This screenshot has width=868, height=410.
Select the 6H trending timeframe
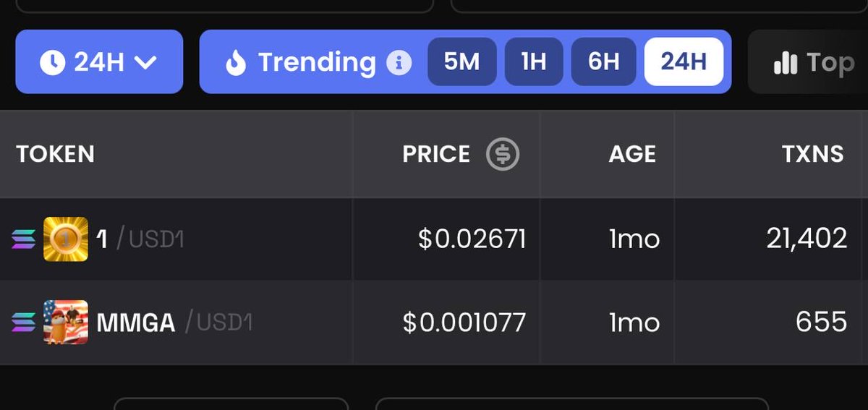pos(603,62)
